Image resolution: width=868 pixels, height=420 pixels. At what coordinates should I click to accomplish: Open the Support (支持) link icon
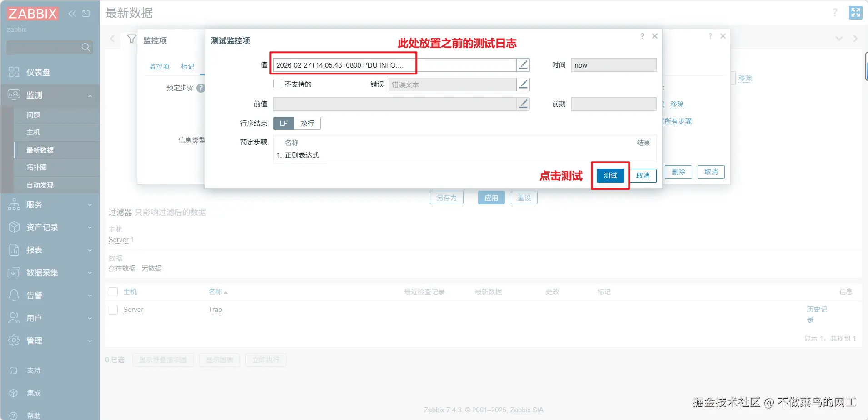pos(14,371)
